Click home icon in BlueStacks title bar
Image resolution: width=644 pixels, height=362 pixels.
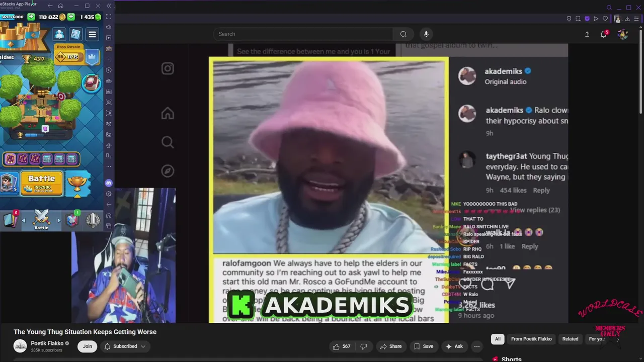point(61,6)
